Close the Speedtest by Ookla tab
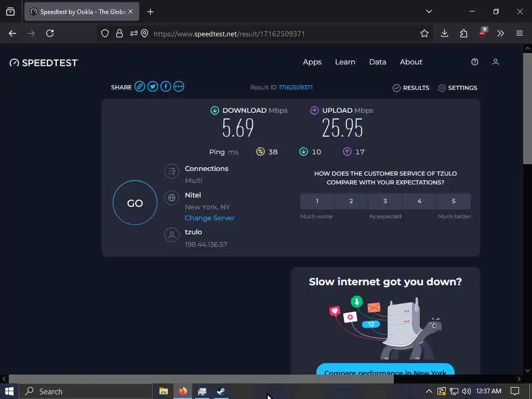This screenshot has height=399, width=532. click(130, 11)
